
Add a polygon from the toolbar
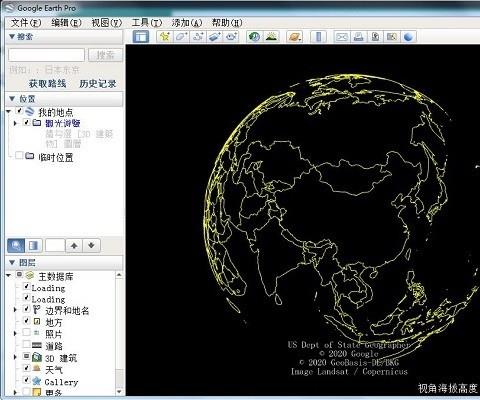pyautogui.click(x=181, y=36)
